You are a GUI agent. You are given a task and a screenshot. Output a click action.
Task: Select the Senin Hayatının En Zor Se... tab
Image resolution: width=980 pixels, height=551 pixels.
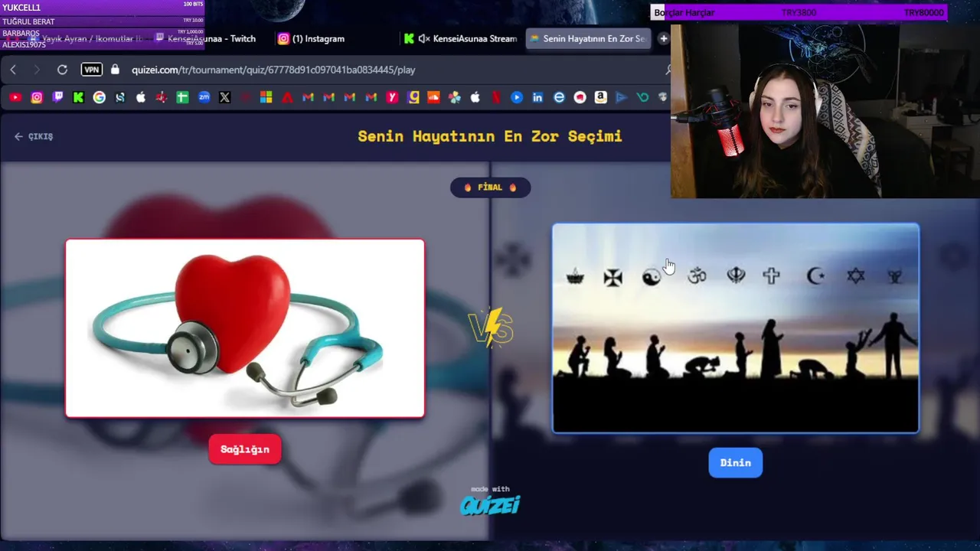(588, 38)
